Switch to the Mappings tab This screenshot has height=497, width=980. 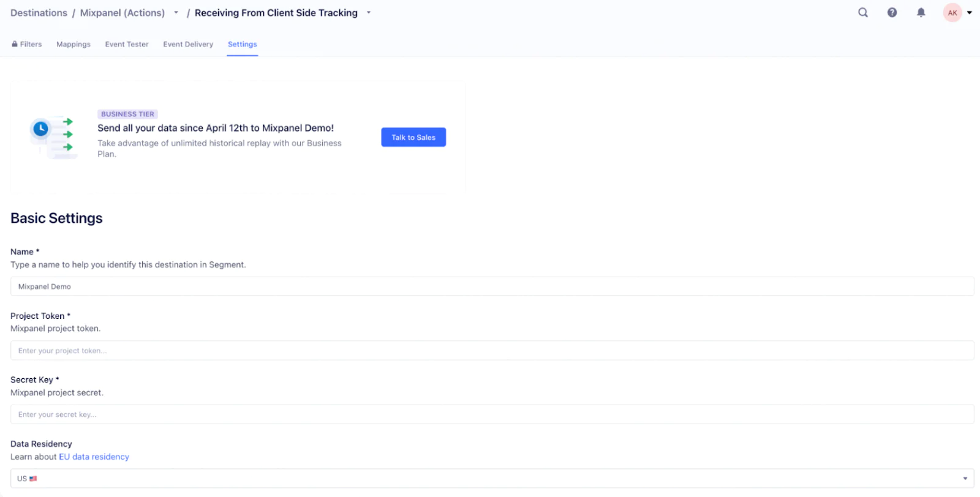click(73, 44)
